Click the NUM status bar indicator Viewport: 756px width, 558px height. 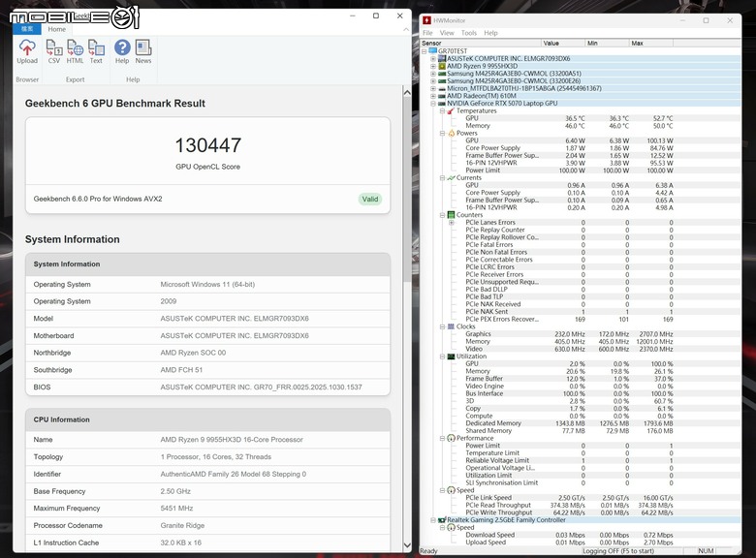click(706, 551)
